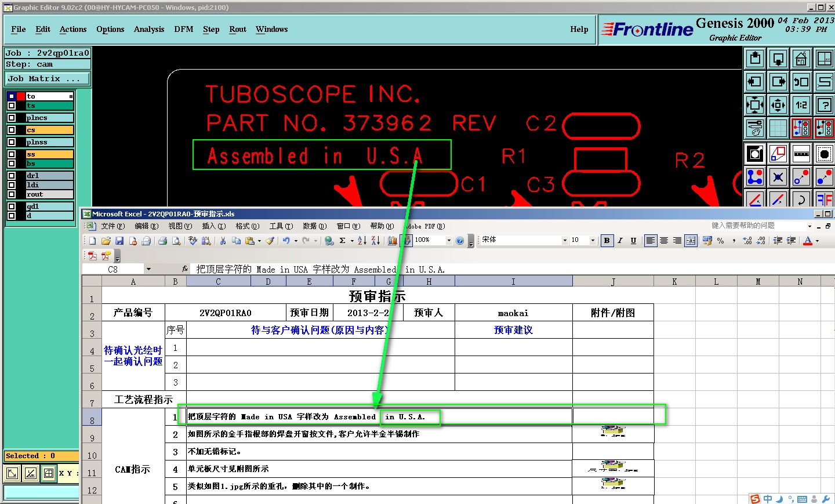Toggle visibility box of layer plncs
This screenshot has width=835, height=504.
tap(12, 118)
